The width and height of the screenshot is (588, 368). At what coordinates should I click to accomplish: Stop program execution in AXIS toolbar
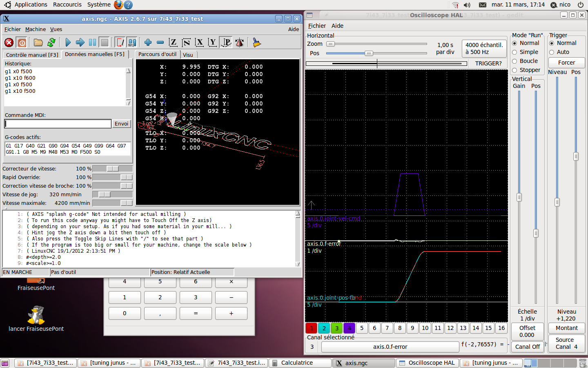point(105,43)
